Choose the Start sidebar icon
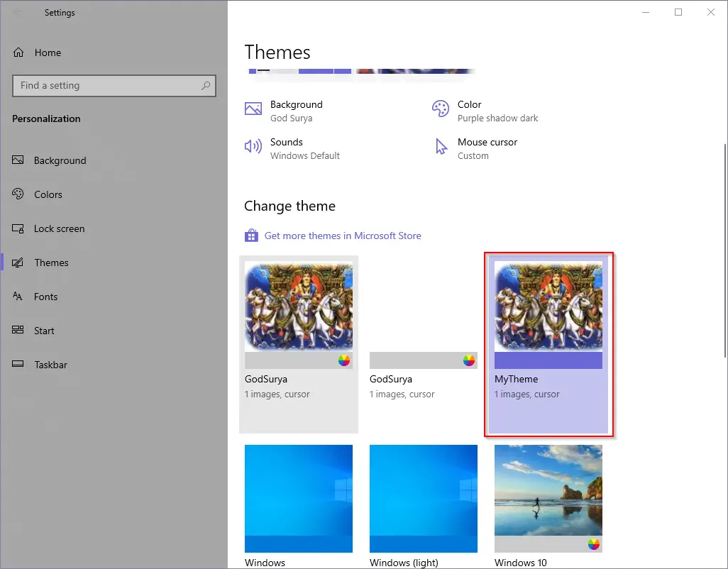The height and width of the screenshot is (569, 728). click(18, 330)
